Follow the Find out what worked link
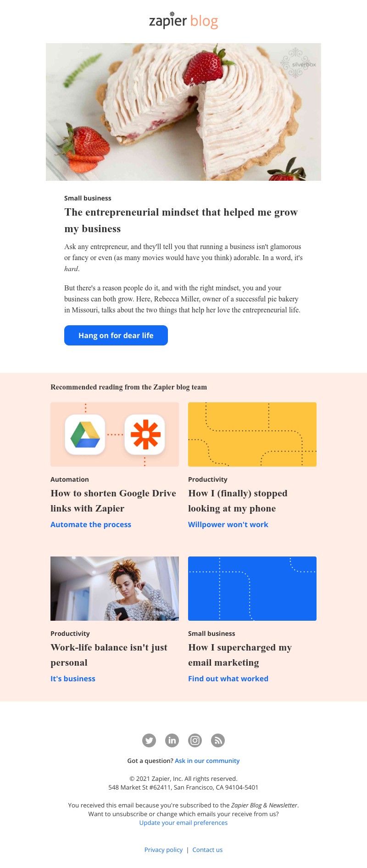Image resolution: width=367 pixels, height=868 pixels. tap(228, 679)
